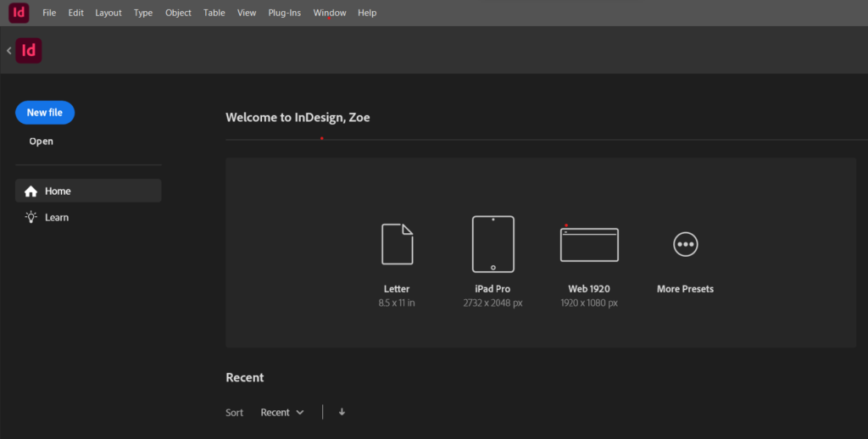The image size is (868, 439).
Task: Click the Home house icon in the sidebar
Action: pos(31,191)
